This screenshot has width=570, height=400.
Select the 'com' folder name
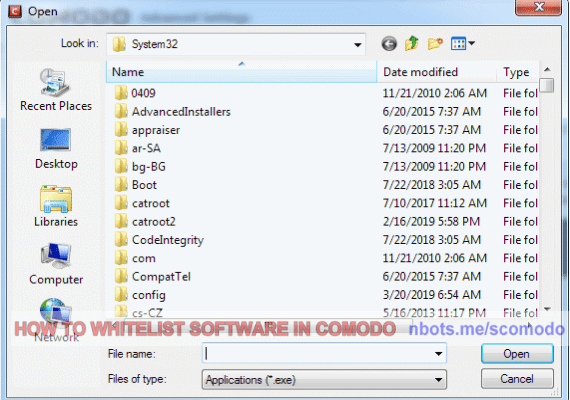click(144, 259)
